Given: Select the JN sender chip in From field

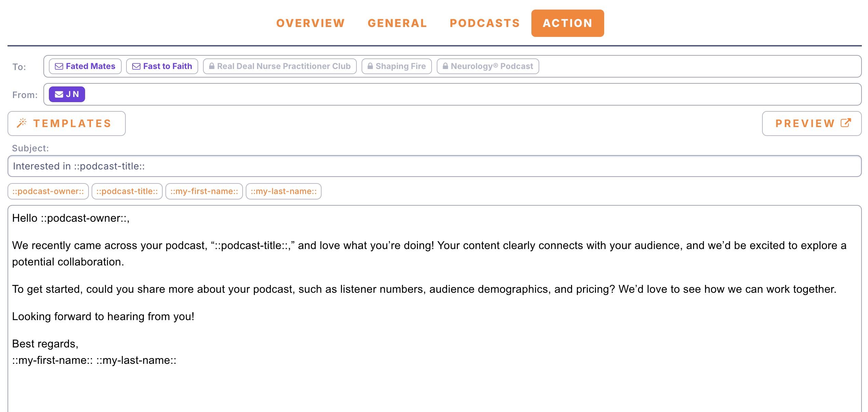Looking at the screenshot, I should click(x=67, y=94).
